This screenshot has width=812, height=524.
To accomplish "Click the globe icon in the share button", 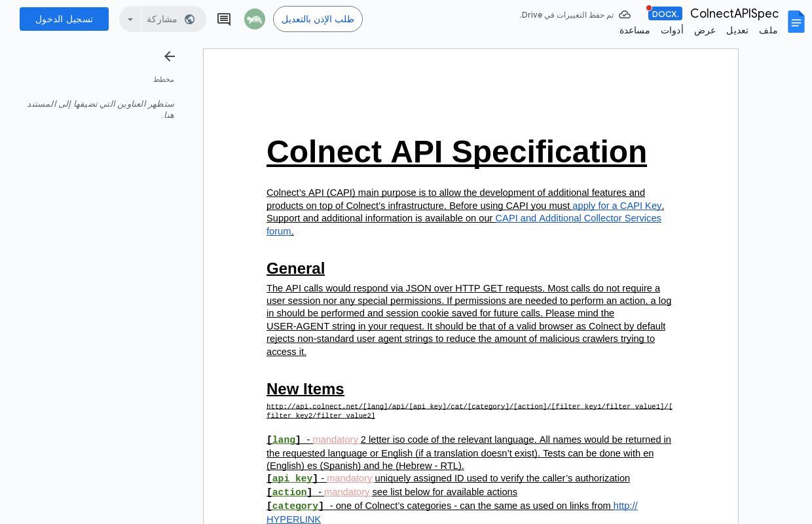I will 190,19.
